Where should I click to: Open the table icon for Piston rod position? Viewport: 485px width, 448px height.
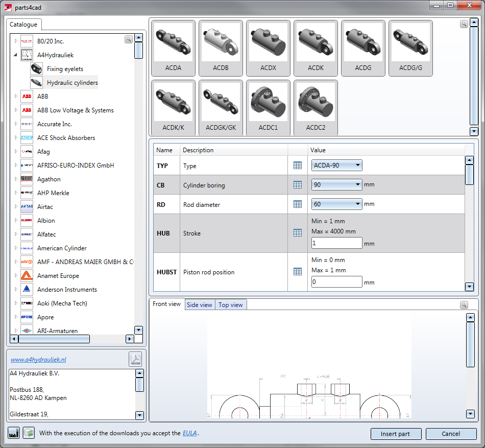(298, 272)
